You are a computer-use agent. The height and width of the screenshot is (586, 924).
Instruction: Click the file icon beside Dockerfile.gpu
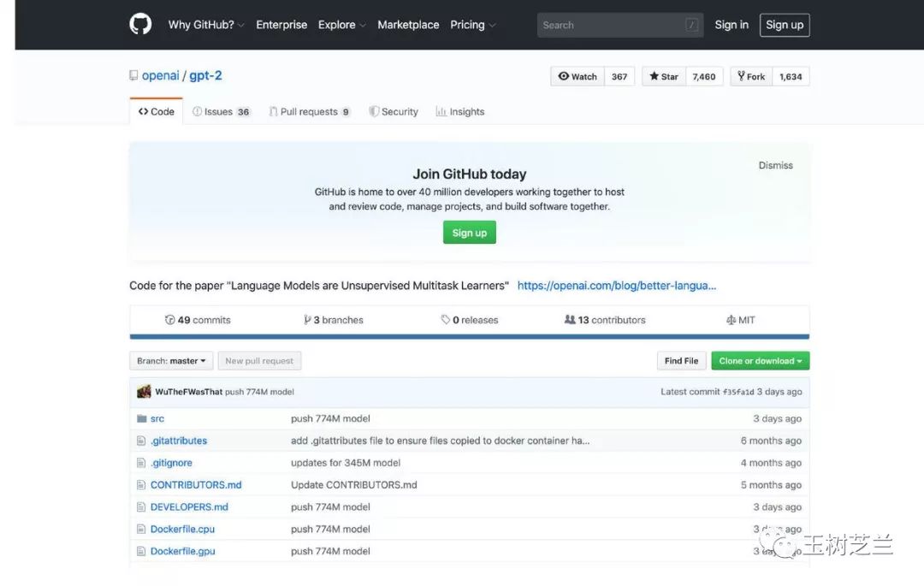point(141,551)
